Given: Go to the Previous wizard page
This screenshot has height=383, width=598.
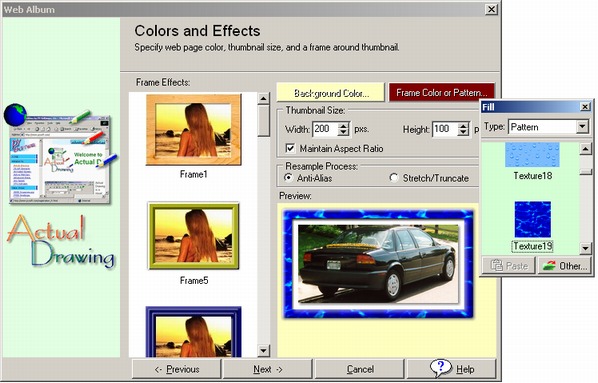Looking at the screenshot, I should (x=177, y=369).
